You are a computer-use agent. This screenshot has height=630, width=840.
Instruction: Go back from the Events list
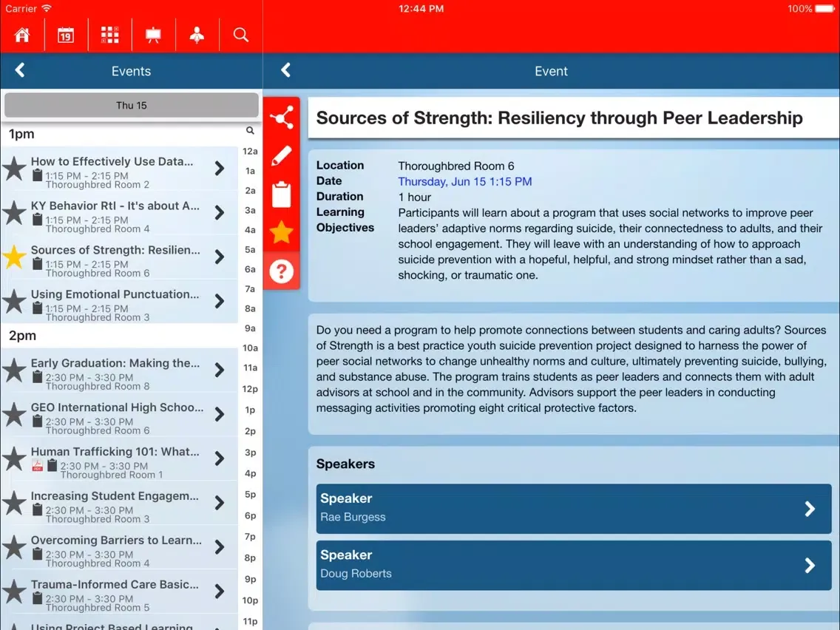(20, 70)
